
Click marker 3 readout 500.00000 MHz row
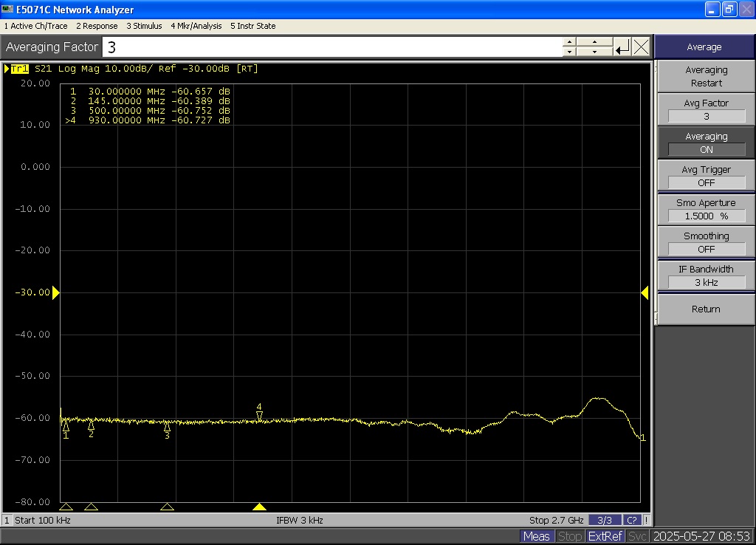tap(149, 111)
